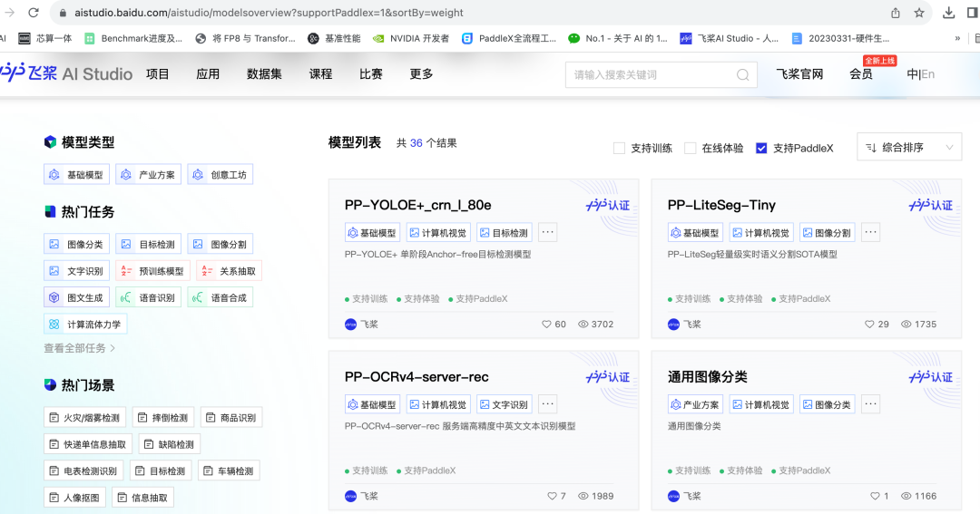
Task: Select the 目标检测 hot task filter
Action: click(x=148, y=244)
